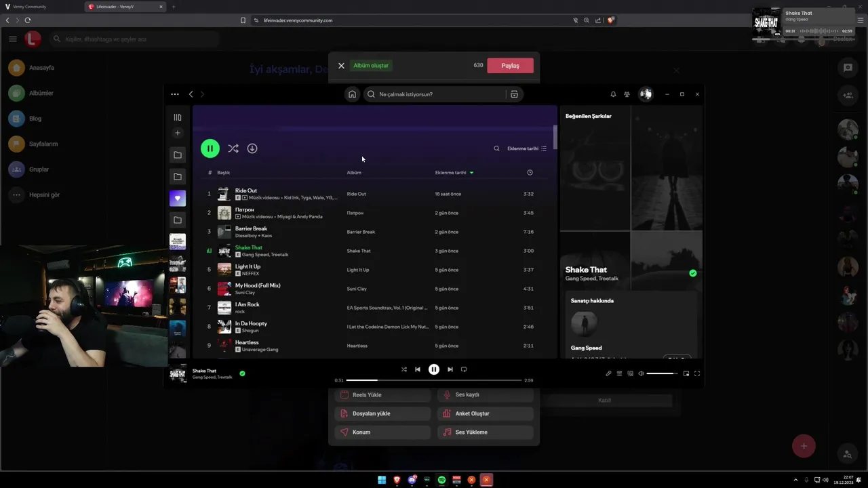This screenshot has width=868, height=488.
Task: Search within the playlist
Action: pyautogui.click(x=496, y=148)
